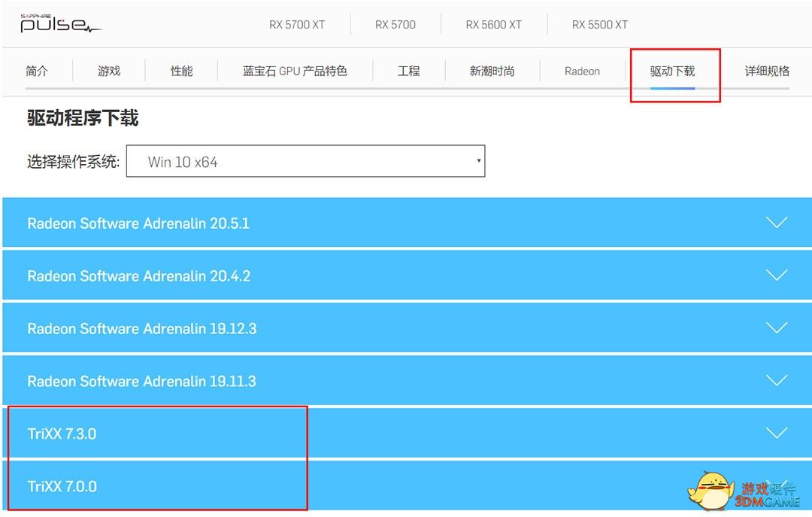This screenshot has width=812, height=517.
Task: Click the 选择操作系统 label
Action: tap(73, 162)
